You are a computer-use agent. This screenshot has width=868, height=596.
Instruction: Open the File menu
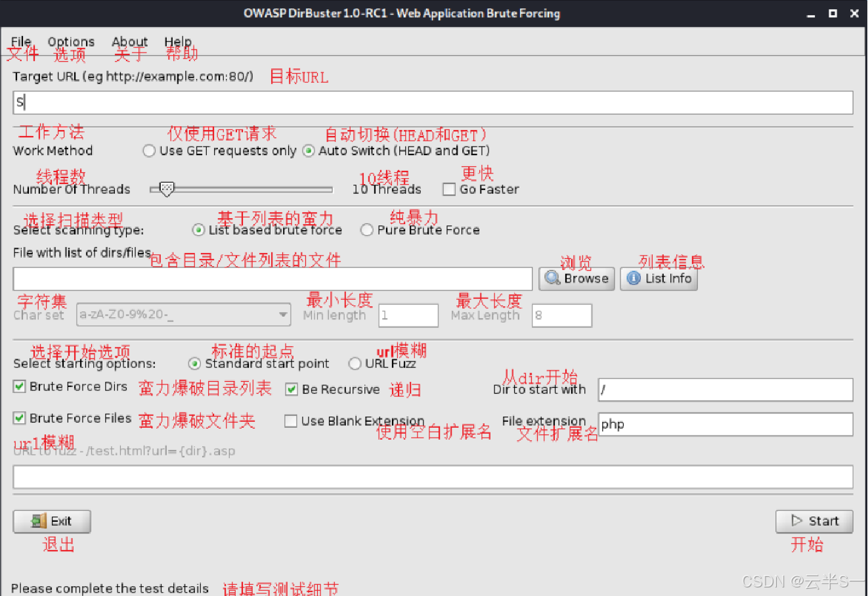(x=21, y=41)
